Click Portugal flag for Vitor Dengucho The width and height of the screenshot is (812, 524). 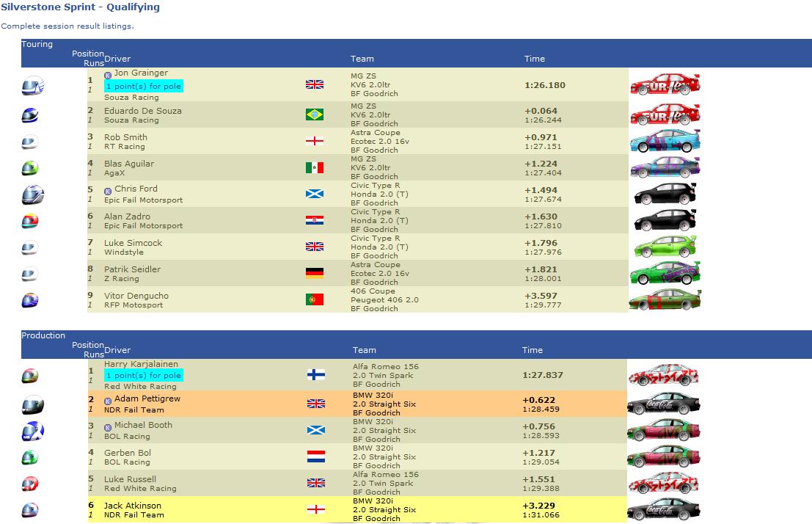315,299
